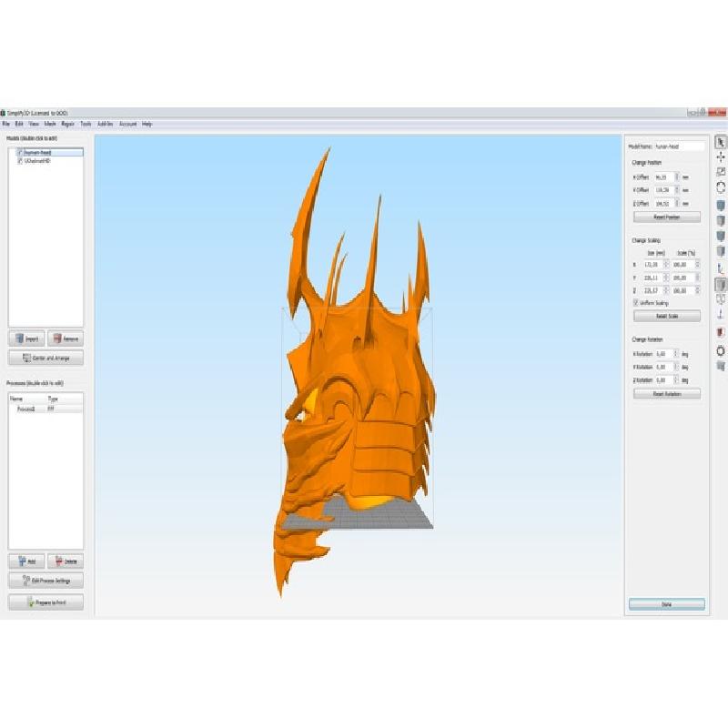Image resolution: width=728 pixels, height=728 pixels.
Task: Click the Import model button
Action: 26,339
